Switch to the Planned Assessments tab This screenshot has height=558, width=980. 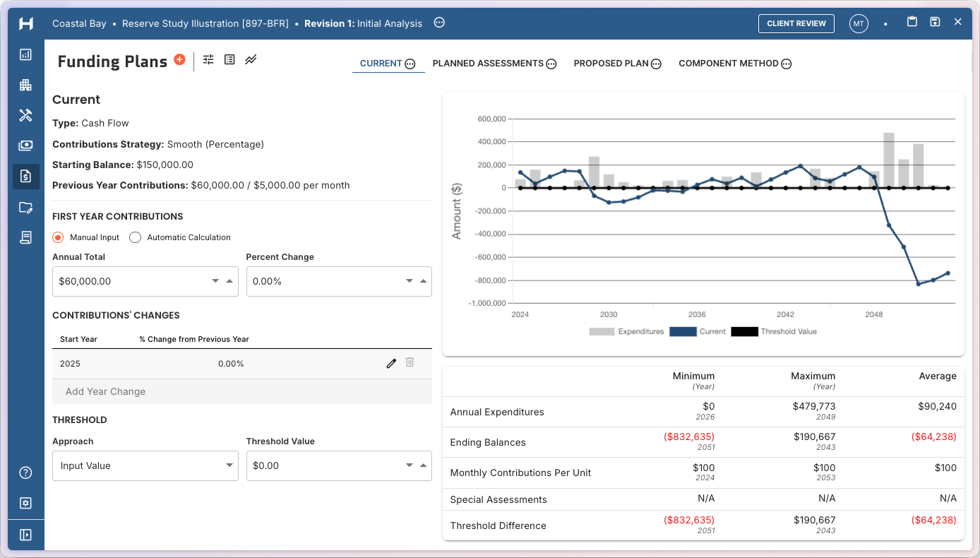(488, 63)
